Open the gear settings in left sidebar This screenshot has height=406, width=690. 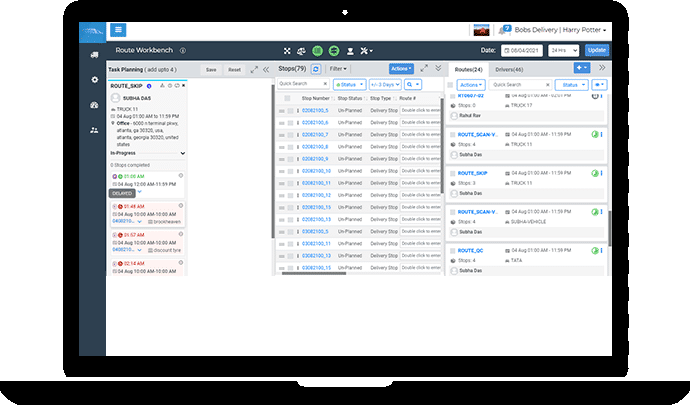tap(94, 80)
